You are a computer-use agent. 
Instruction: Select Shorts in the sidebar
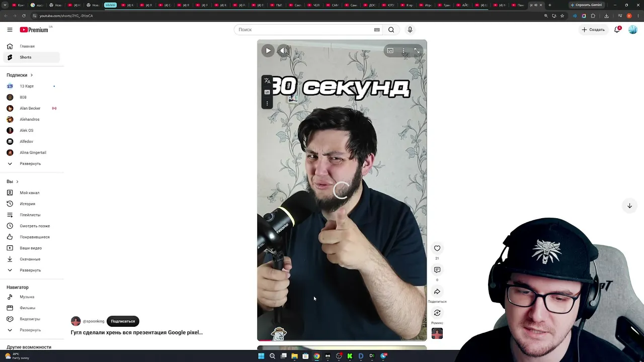(31, 57)
